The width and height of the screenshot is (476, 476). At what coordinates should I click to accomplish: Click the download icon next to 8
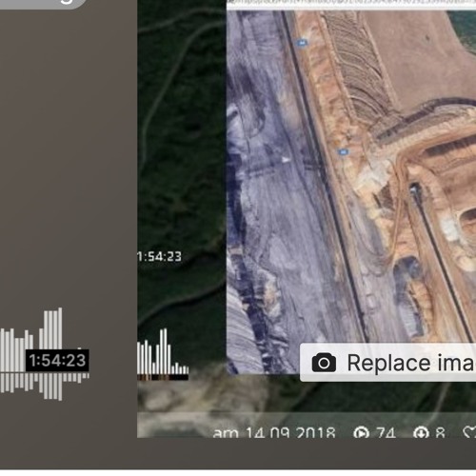point(422,432)
